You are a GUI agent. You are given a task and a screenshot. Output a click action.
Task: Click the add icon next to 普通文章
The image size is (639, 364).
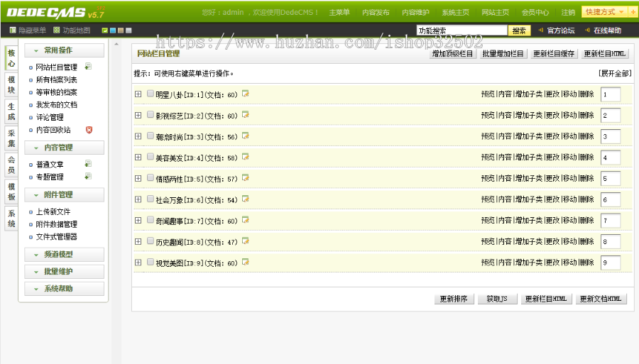click(88, 164)
